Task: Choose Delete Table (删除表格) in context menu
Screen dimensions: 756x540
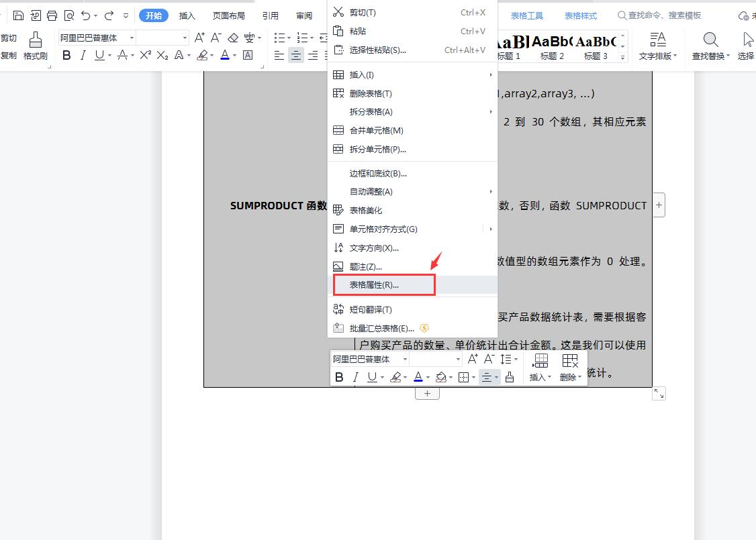Action: (413, 93)
